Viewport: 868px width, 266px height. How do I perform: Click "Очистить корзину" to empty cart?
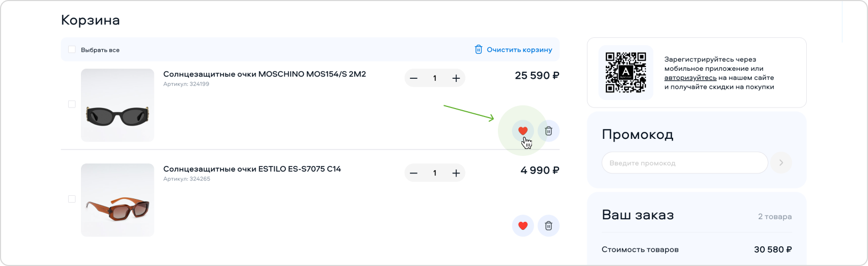(x=513, y=49)
